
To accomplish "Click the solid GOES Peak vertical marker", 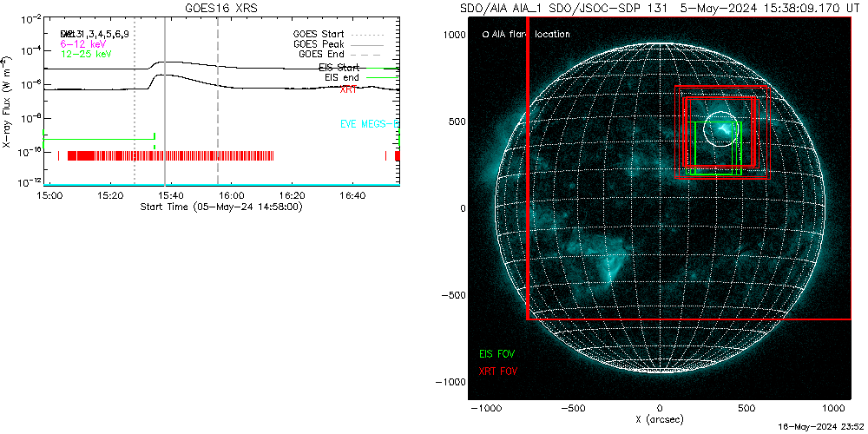I will click(164, 102).
